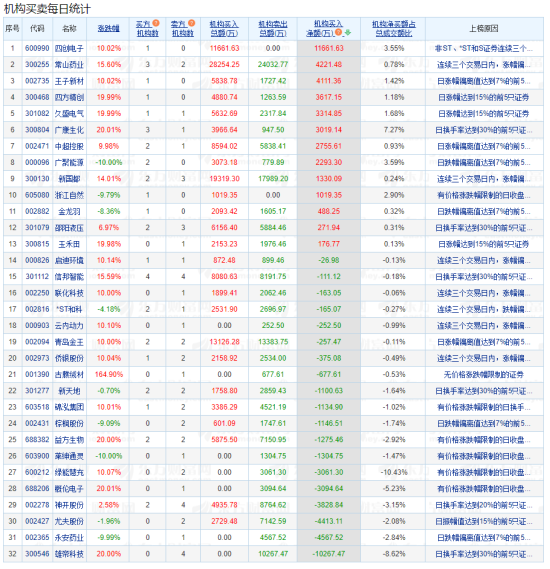
Task: Sort by 机构卖出总额(万) column header
Action: [x=273, y=28]
